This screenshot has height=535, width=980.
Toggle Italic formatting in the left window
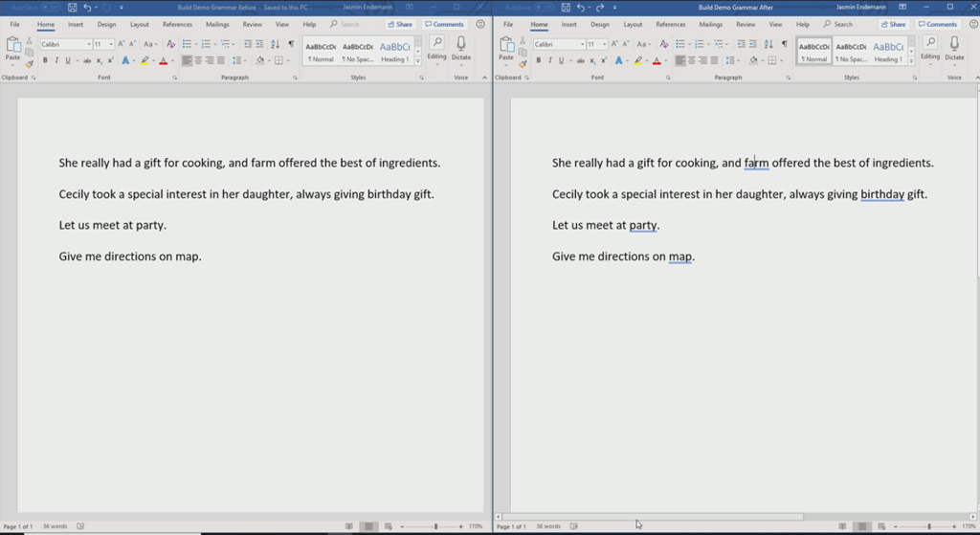point(56,60)
